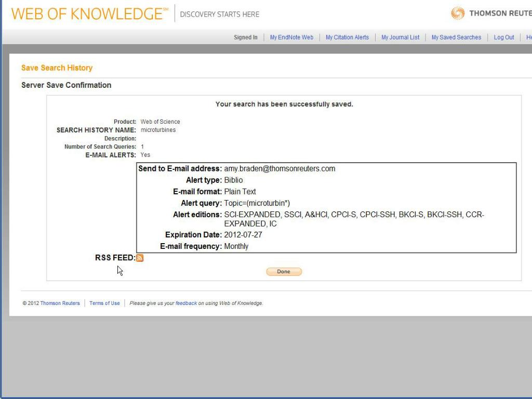Open Terms of Use link

click(104, 303)
